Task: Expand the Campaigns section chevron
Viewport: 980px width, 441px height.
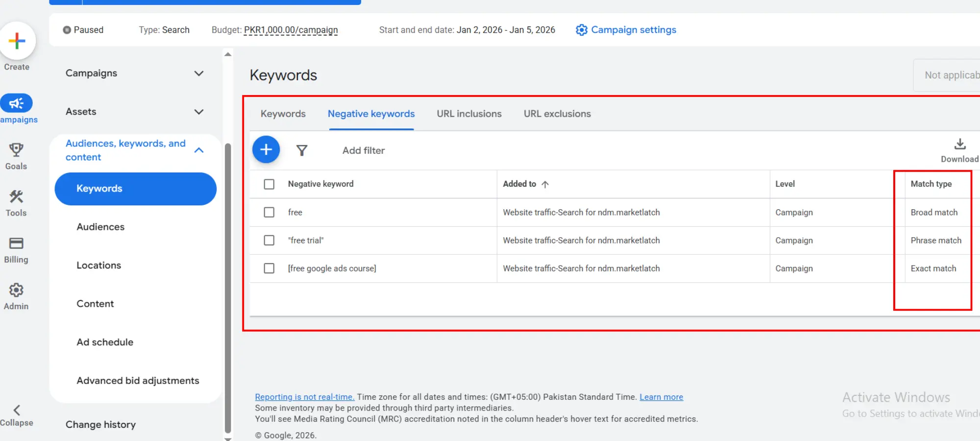Action: click(199, 73)
